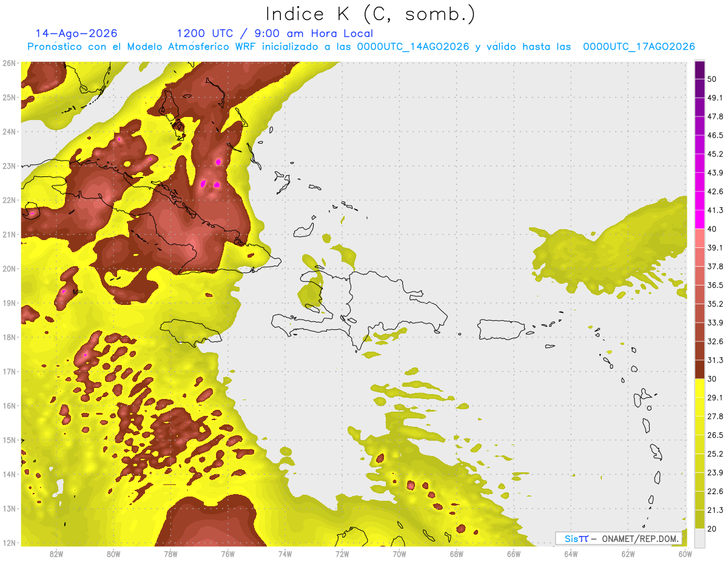The height and width of the screenshot is (562, 728).
Task: Click the dark brown swatch between 30 and 31.3
Action: pos(699,369)
